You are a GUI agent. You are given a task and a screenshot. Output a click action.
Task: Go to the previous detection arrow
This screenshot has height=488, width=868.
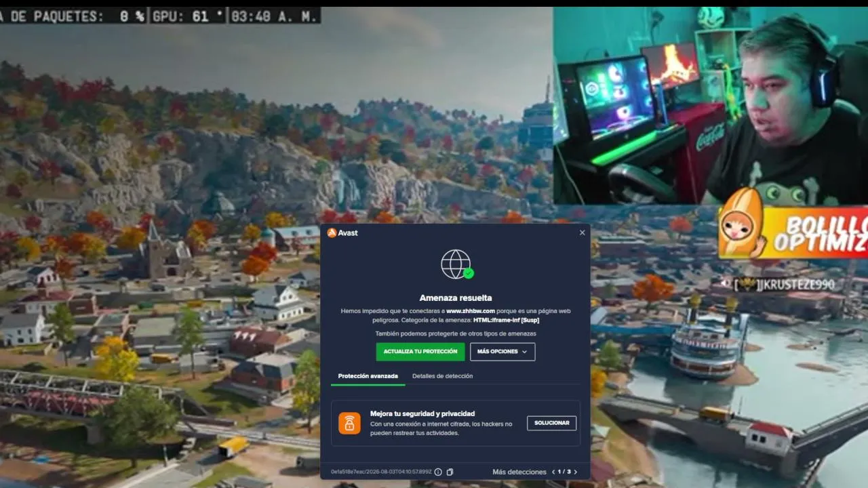pos(553,472)
